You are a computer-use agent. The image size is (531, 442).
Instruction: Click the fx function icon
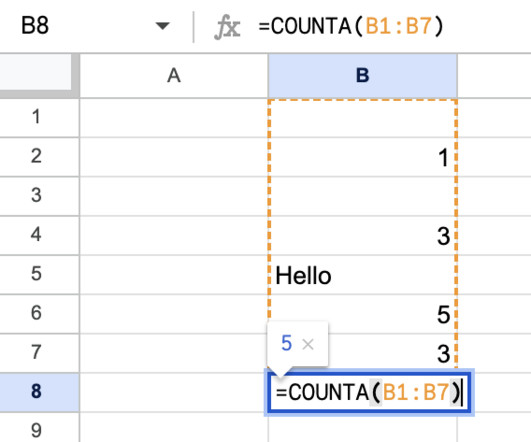coord(227,27)
